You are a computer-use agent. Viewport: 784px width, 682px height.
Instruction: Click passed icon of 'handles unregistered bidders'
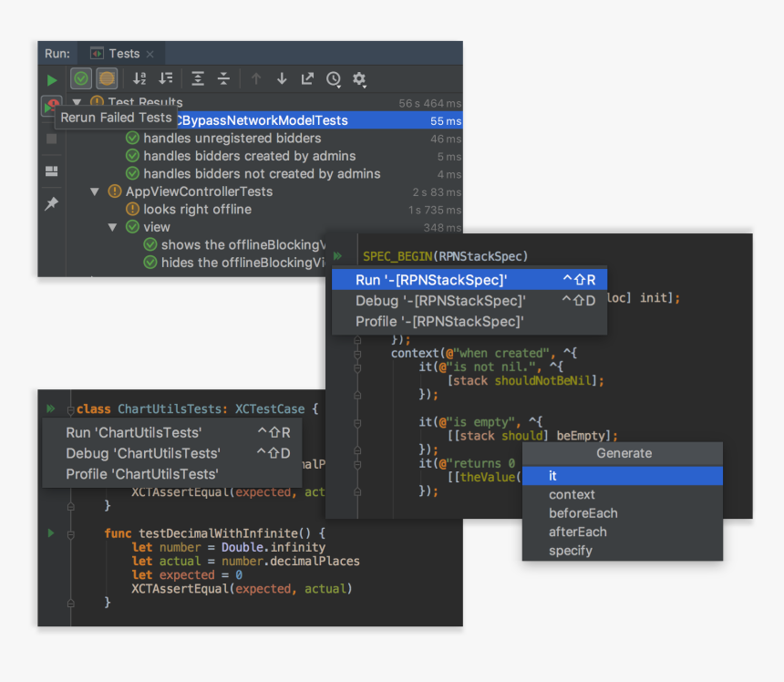click(132, 138)
